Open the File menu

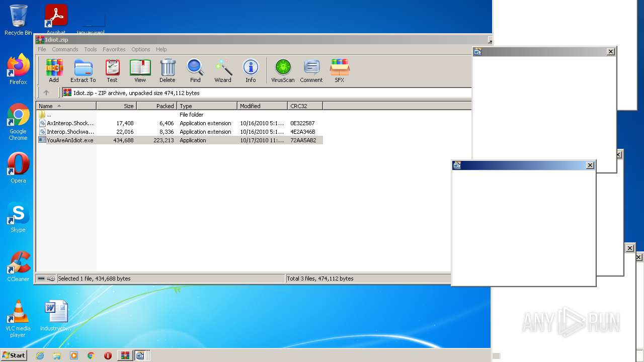tap(42, 49)
